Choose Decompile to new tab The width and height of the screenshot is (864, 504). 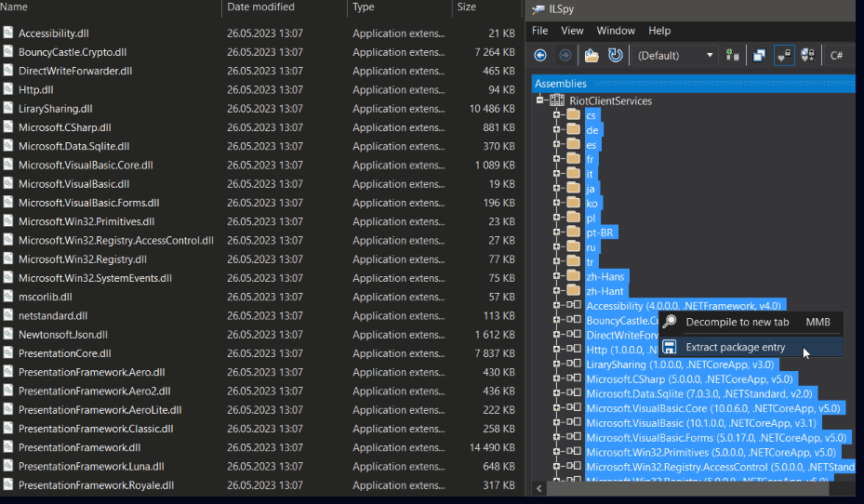coord(751,322)
